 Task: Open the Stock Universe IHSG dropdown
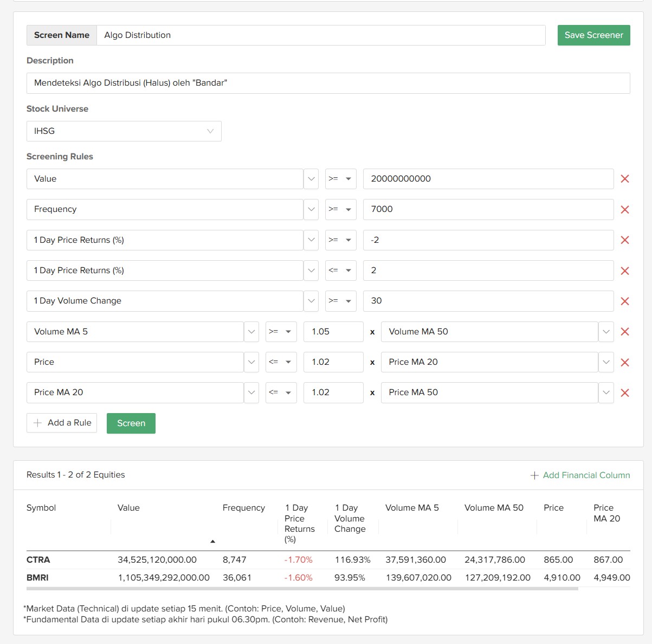pyautogui.click(x=124, y=131)
